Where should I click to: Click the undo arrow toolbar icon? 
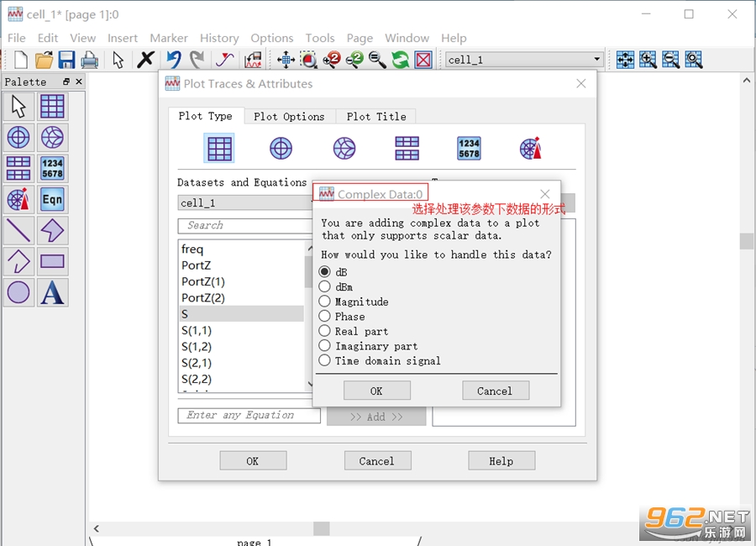pyautogui.click(x=174, y=60)
